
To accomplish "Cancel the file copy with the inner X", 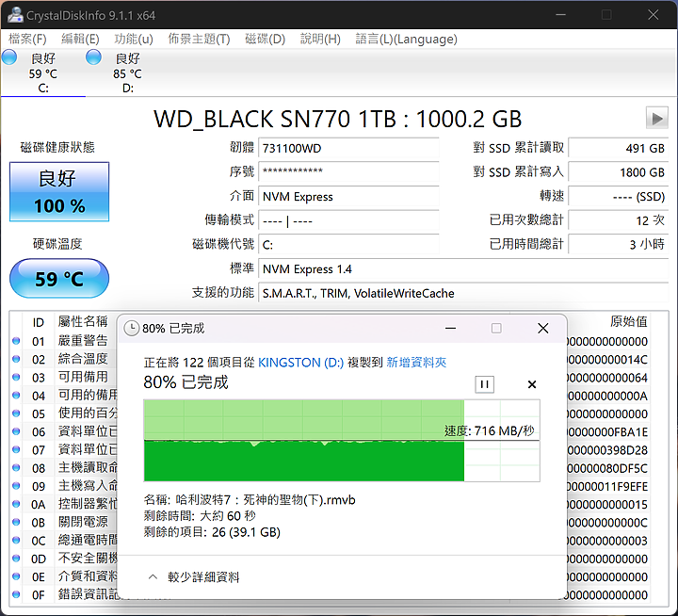I will coord(532,384).
